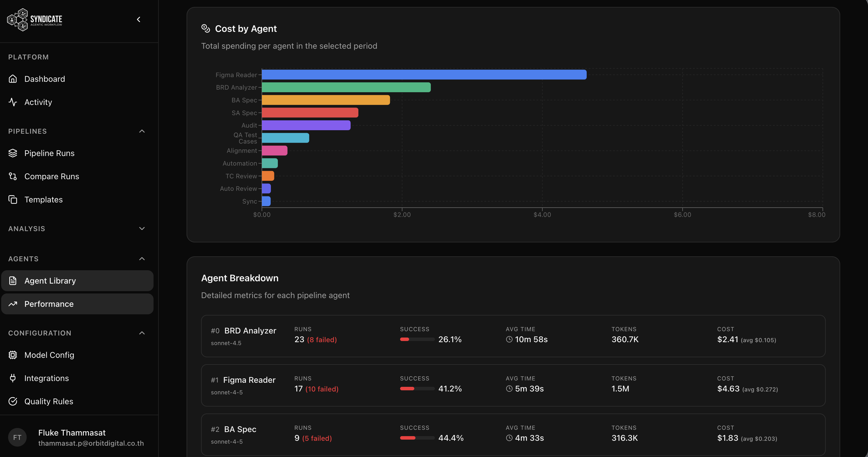The width and height of the screenshot is (868, 457).
Task: Collapse the sidebar with the arrow
Action: [138, 19]
